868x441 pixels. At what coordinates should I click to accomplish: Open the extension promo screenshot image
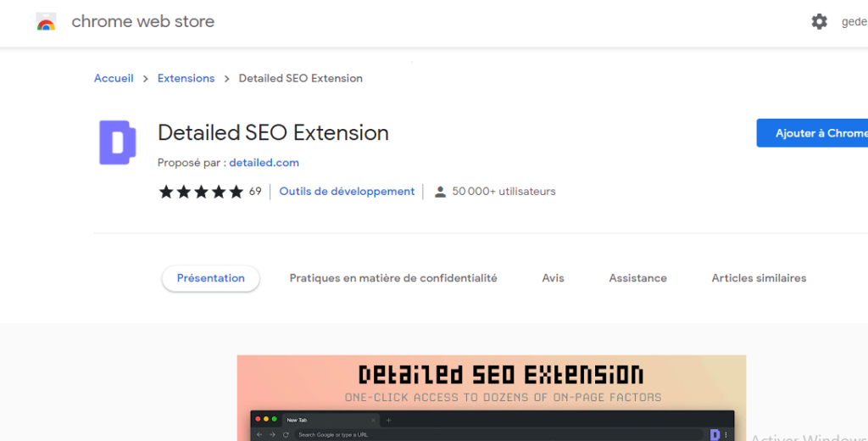point(492,398)
